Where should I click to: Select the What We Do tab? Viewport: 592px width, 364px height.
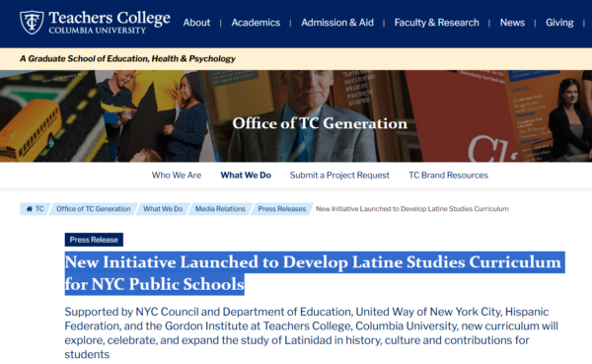click(246, 176)
